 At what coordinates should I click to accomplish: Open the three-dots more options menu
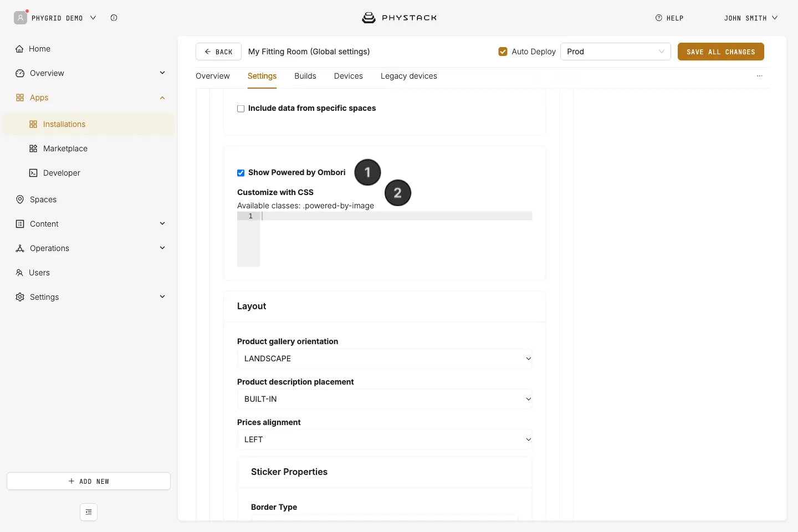(760, 76)
